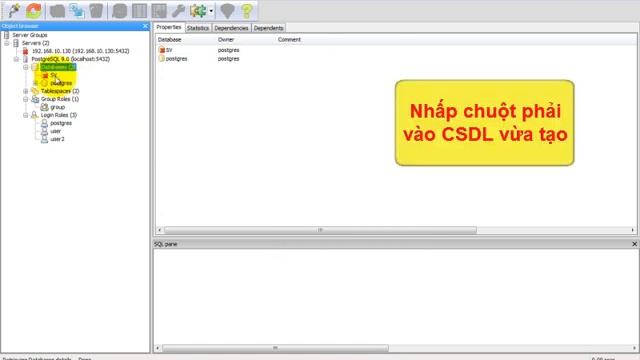Viewport: 640px width, 360px height.
Task: Close the SQL pane
Action: tap(634, 244)
